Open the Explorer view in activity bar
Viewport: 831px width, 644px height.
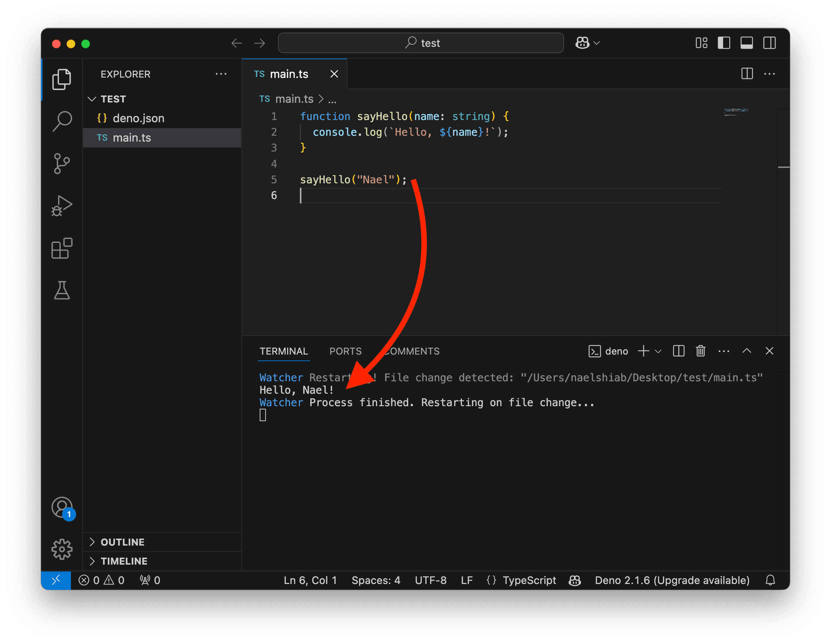click(x=62, y=79)
